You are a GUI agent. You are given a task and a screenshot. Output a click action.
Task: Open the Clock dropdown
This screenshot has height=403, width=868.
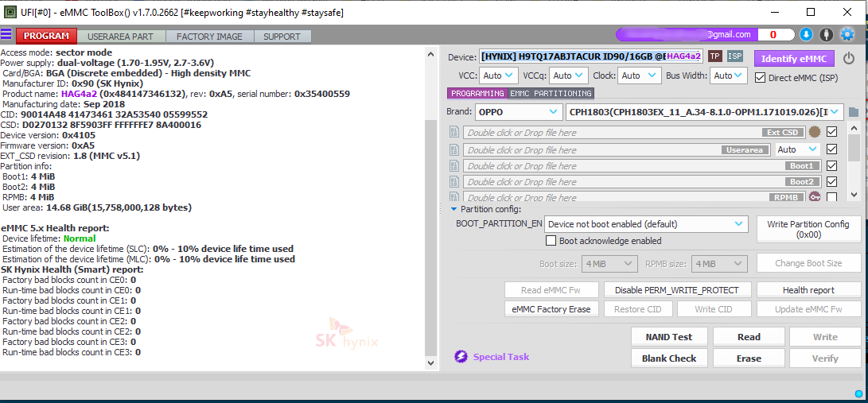640,76
